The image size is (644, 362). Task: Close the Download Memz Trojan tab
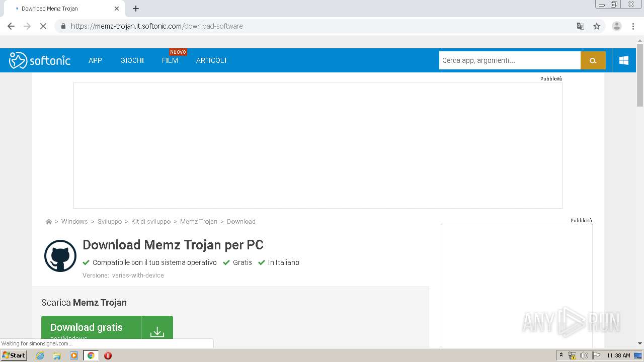click(117, 9)
